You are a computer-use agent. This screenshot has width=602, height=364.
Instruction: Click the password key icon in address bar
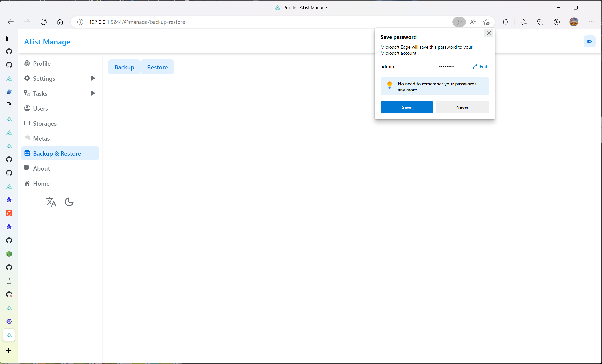point(459,22)
